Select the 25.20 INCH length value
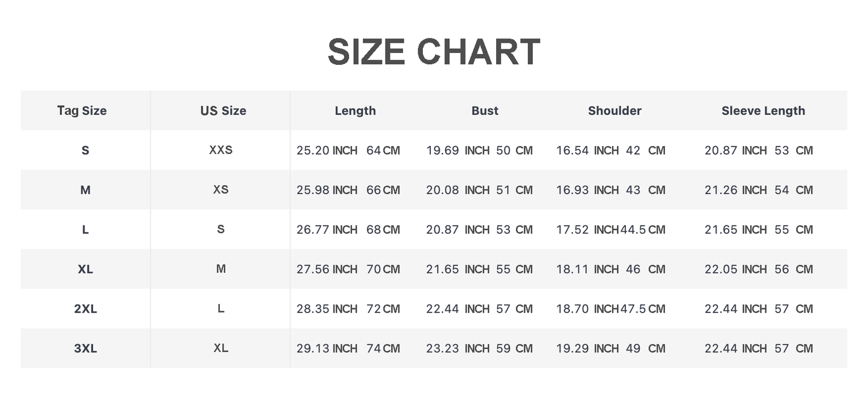 click(x=327, y=150)
